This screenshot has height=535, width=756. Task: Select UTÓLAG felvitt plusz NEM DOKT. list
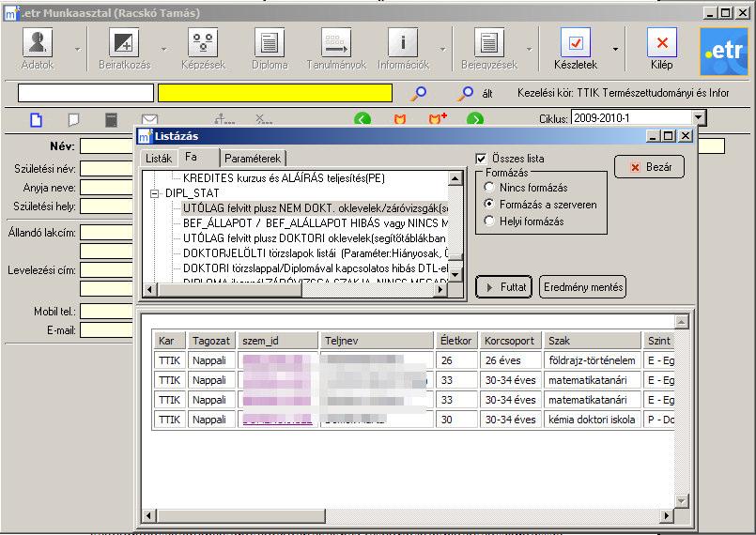coord(316,208)
